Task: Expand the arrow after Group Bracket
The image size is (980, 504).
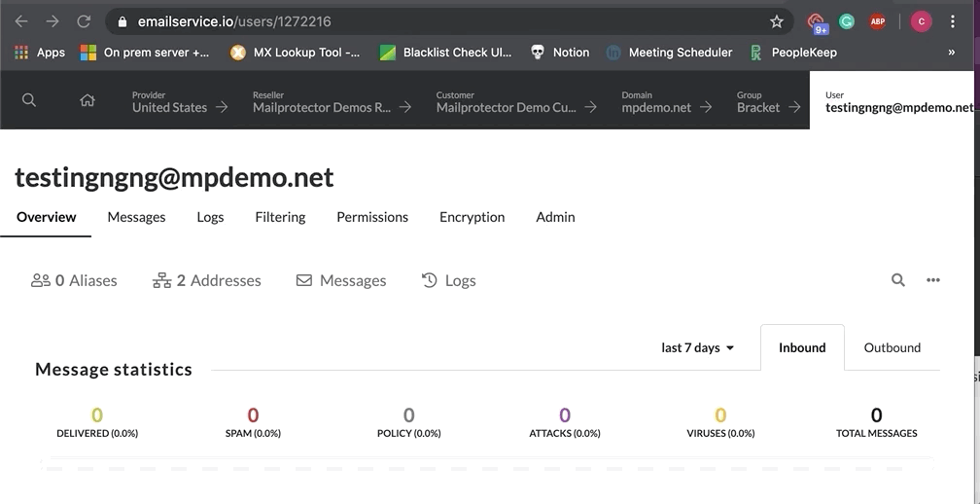Action: 794,108
